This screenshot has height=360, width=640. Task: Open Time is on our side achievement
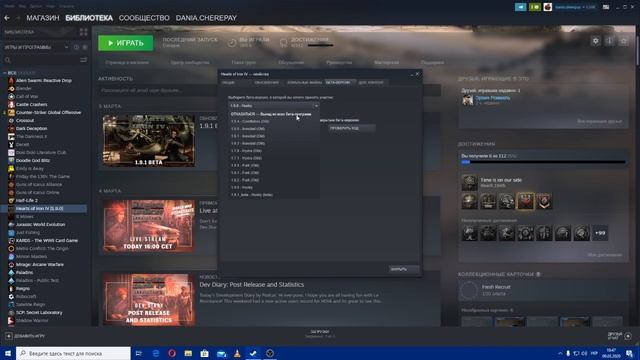click(501, 180)
